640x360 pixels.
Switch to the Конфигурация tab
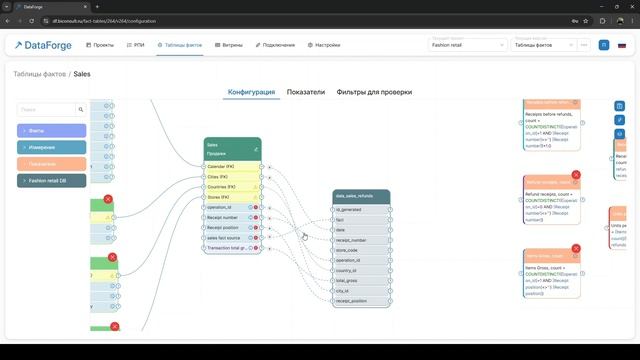point(251,92)
